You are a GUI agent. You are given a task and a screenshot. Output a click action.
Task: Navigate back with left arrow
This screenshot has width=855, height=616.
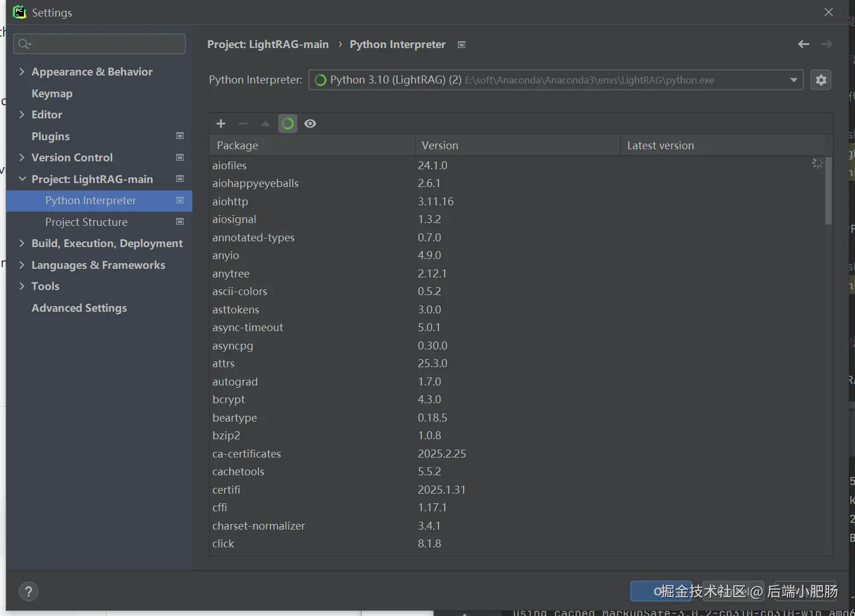click(803, 44)
